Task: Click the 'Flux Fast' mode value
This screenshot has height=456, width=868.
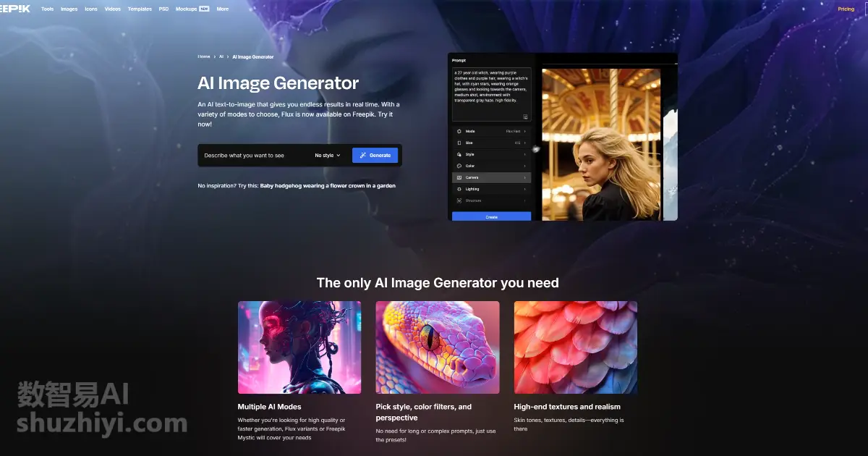Action: (x=513, y=131)
